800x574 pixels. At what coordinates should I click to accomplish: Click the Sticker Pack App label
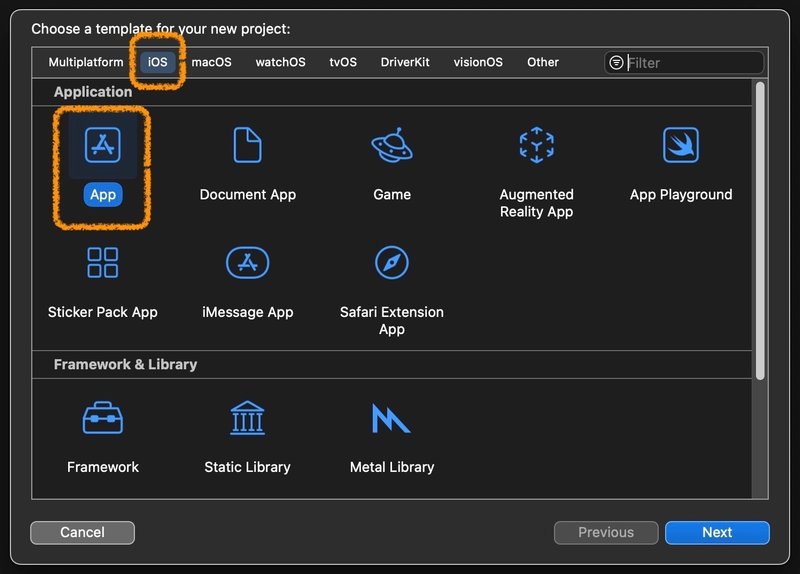103,312
